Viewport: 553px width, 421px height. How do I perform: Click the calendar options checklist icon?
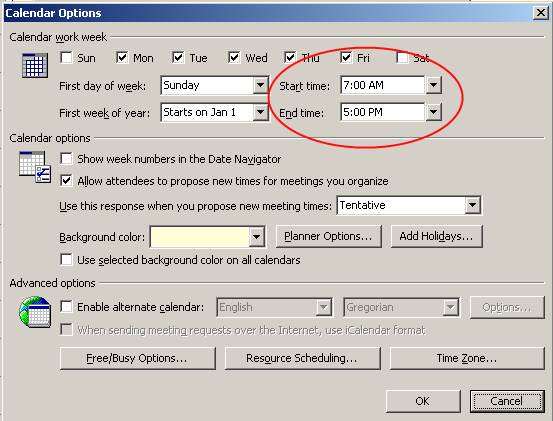pyautogui.click(x=35, y=167)
